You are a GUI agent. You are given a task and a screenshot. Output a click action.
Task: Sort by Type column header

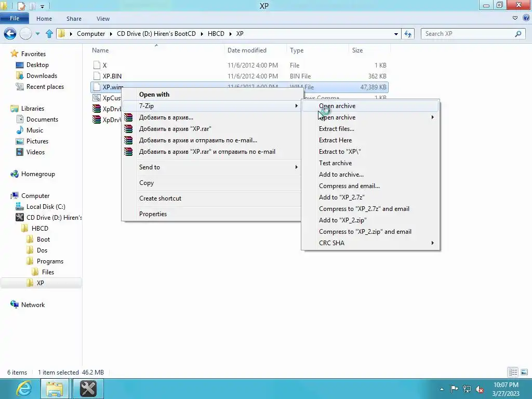click(297, 50)
